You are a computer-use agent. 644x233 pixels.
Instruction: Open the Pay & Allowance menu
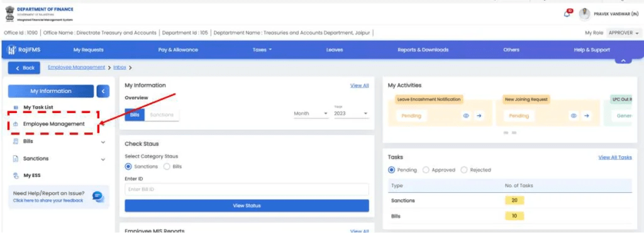point(178,50)
